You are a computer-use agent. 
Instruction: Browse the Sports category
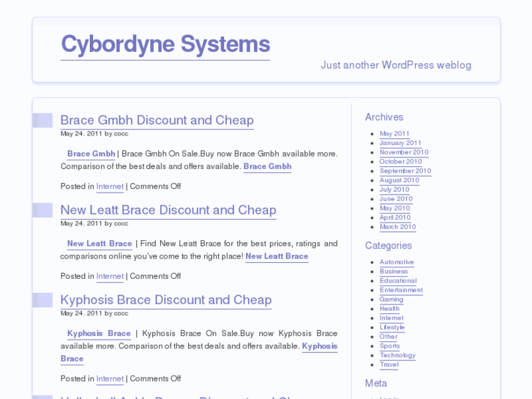[x=390, y=346]
